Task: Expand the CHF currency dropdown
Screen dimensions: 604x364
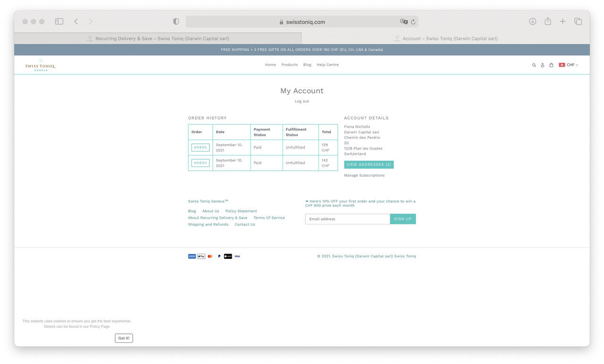Action: pyautogui.click(x=572, y=65)
